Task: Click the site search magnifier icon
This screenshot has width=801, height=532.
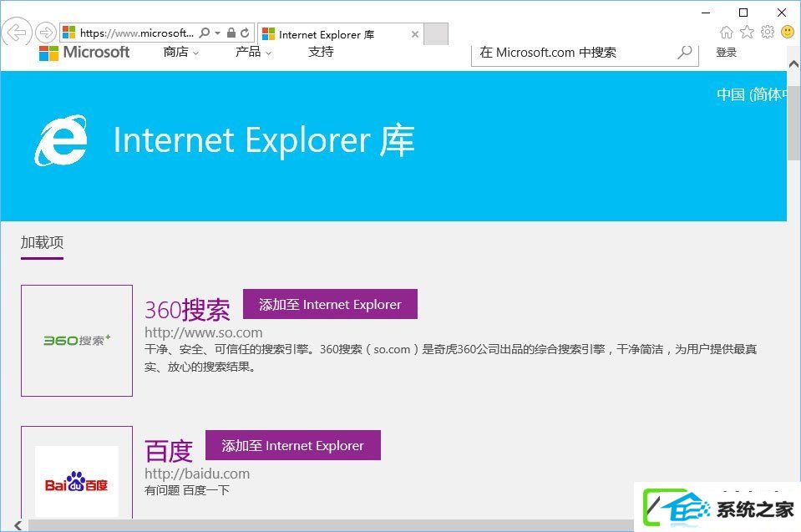Action: coord(685,52)
